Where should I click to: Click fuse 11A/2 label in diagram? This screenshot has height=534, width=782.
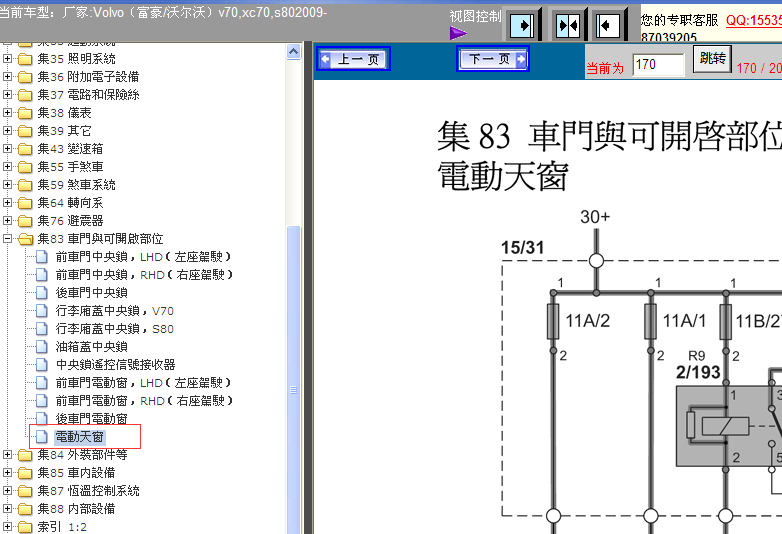(587, 321)
